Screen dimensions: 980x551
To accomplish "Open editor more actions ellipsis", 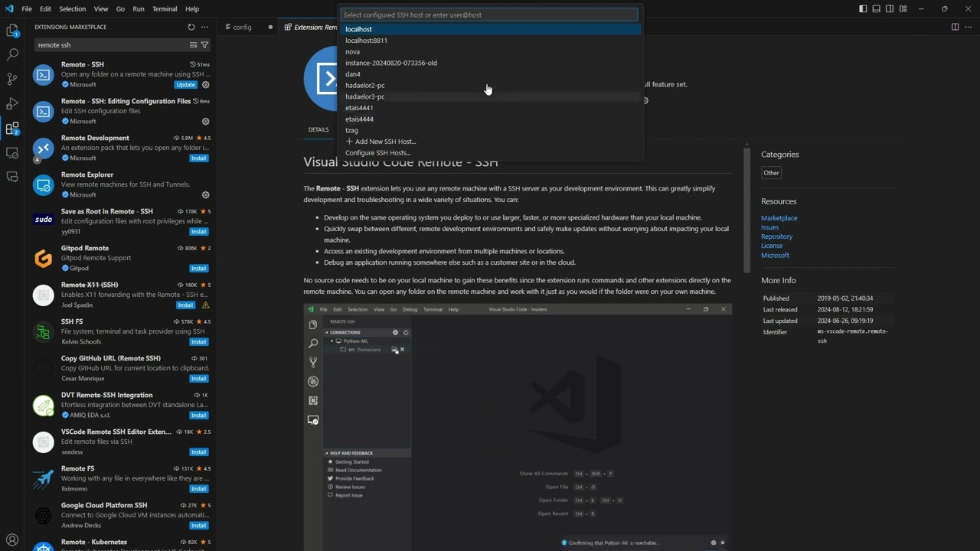I will tap(968, 27).
